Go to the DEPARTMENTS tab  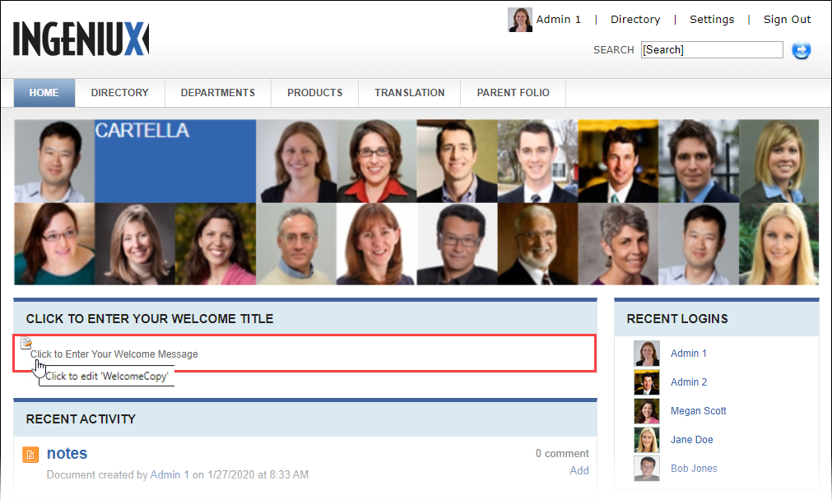[x=218, y=93]
